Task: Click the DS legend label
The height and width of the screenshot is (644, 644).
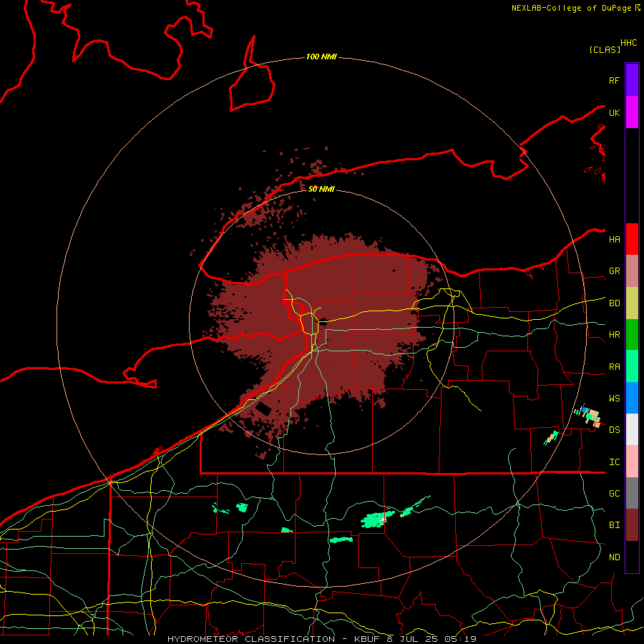Action: click(x=614, y=430)
